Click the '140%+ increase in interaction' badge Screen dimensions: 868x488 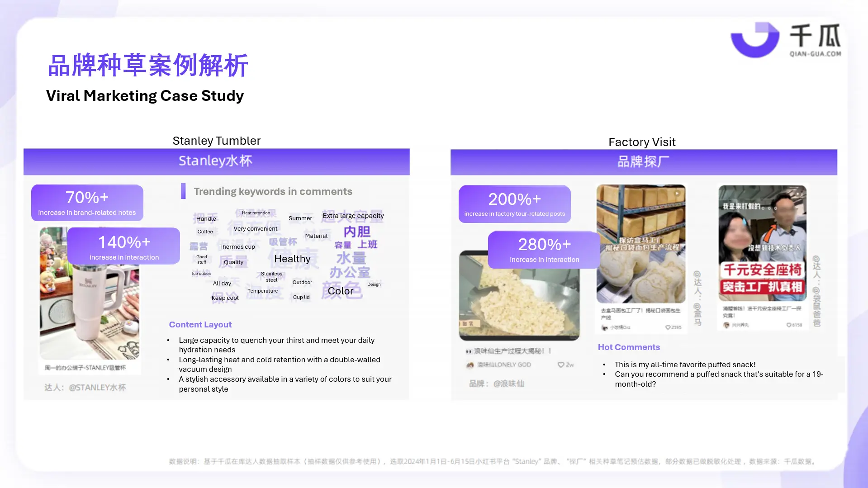[124, 246]
